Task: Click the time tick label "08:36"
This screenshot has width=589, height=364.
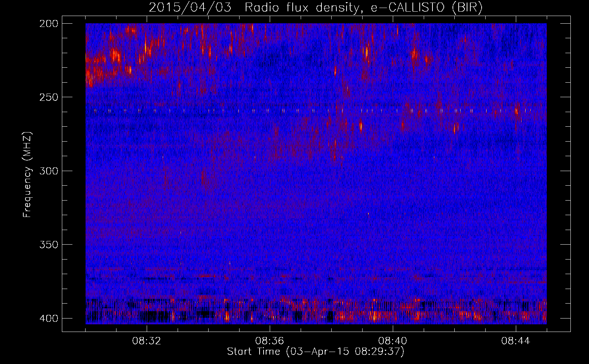Action: coord(269,341)
